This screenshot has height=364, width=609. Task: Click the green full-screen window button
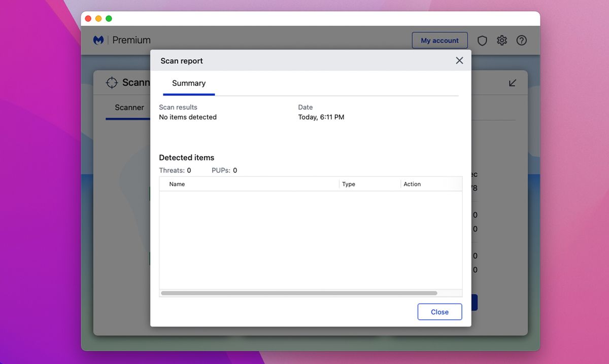109,19
